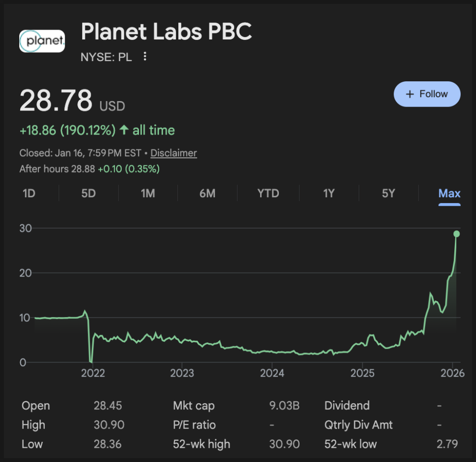Show the 5Y chart range
This screenshot has width=476, height=462.
(388, 193)
